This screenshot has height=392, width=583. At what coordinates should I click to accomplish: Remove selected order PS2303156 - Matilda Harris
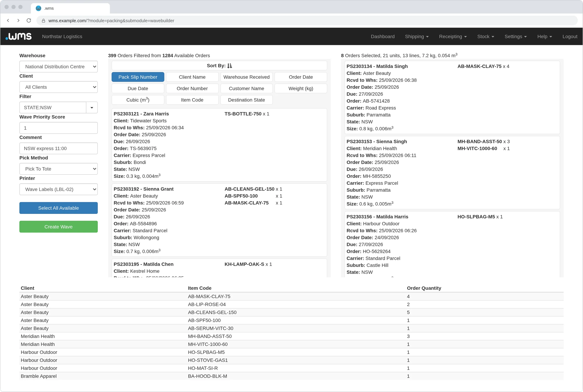pos(452,244)
